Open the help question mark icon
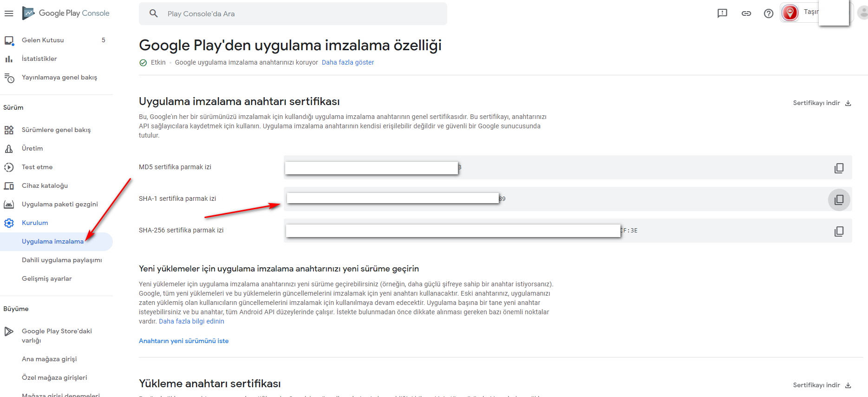 click(769, 13)
